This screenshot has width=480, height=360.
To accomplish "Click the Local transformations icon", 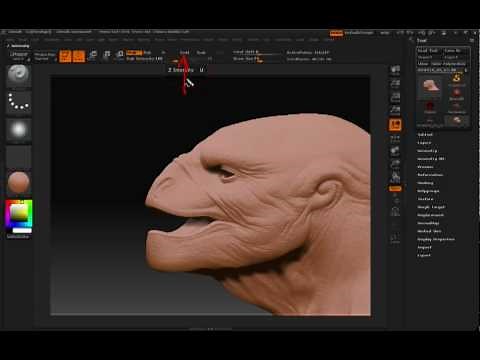I will (x=395, y=151).
